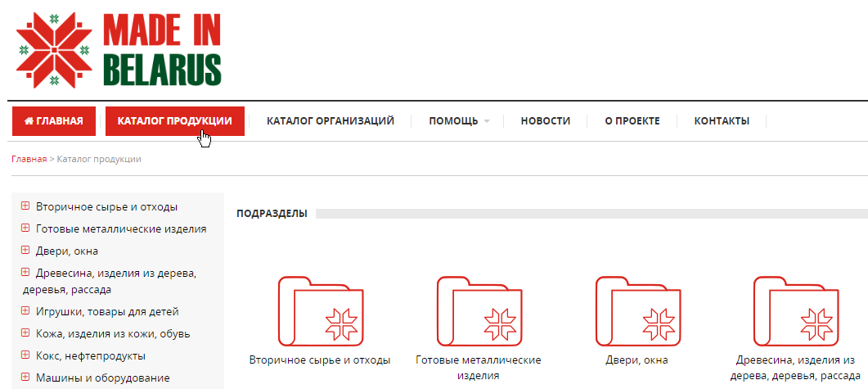Image resolution: width=868 pixels, height=389 pixels.
Task: Expand Двери, окна plus icon in sidebar
Action: (x=25, y=251)
